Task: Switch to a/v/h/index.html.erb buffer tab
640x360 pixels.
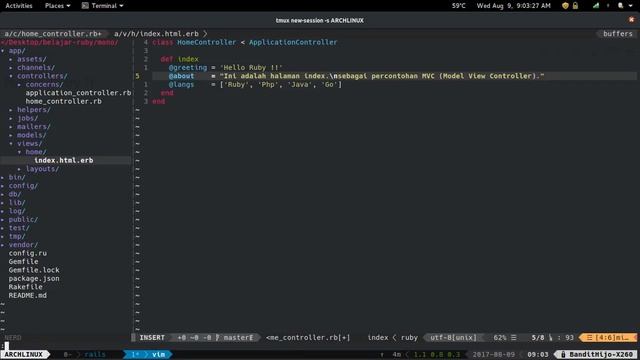Action: [156, 34]
